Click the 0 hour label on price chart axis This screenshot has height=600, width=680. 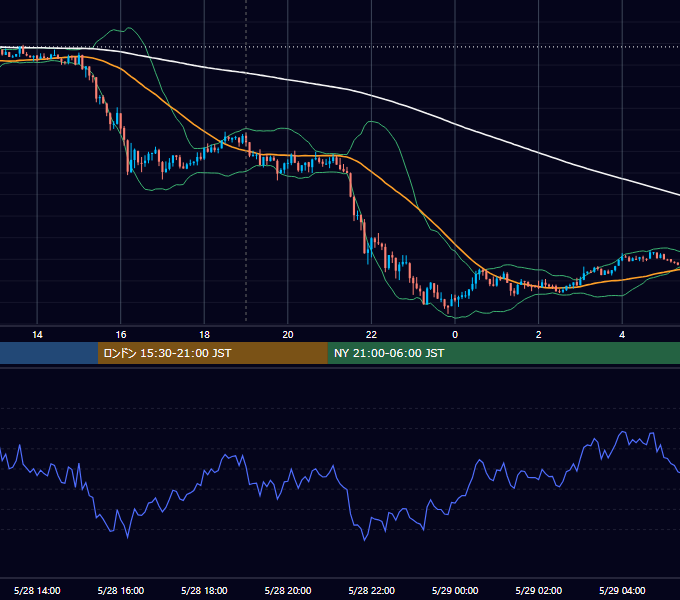(x=455, y=335)
